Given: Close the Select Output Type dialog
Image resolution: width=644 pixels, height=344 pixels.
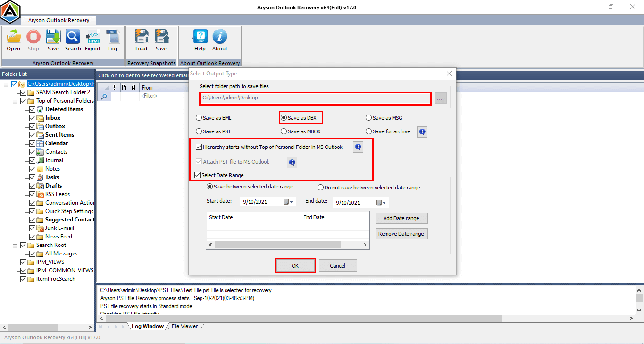Looking at the screenshot, I should pos(449,74).
